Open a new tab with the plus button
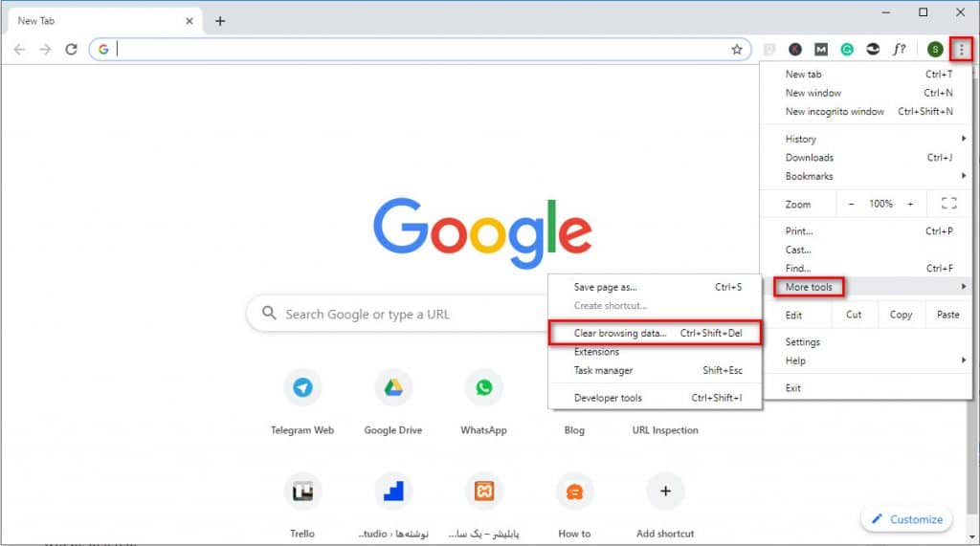This screenshot has height=546, width=980. [220, 21]
